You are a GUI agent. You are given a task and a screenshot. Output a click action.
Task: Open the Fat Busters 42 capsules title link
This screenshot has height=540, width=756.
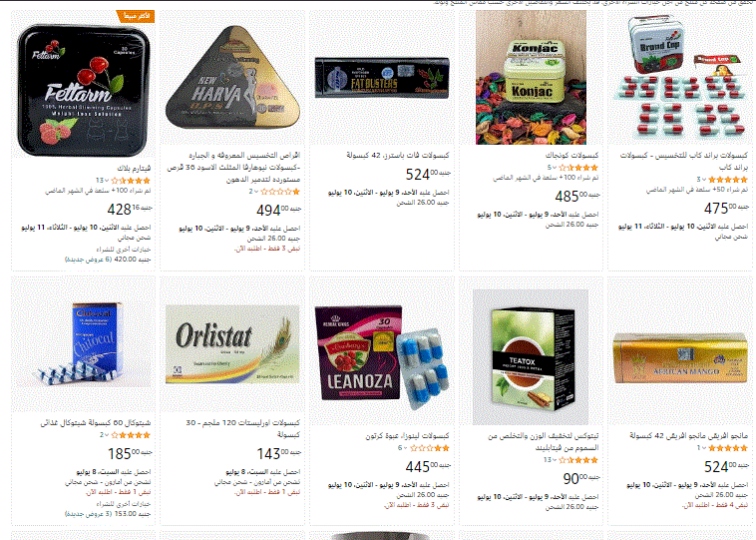point(398,155)
